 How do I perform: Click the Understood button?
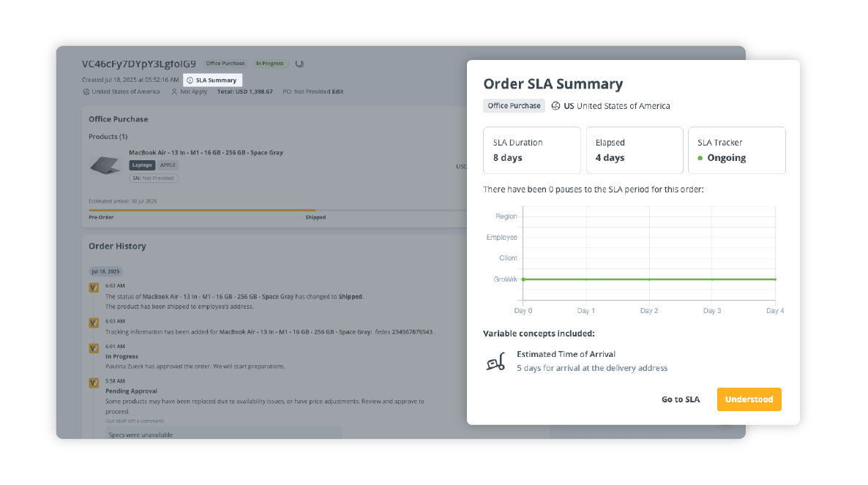point(749,399)
